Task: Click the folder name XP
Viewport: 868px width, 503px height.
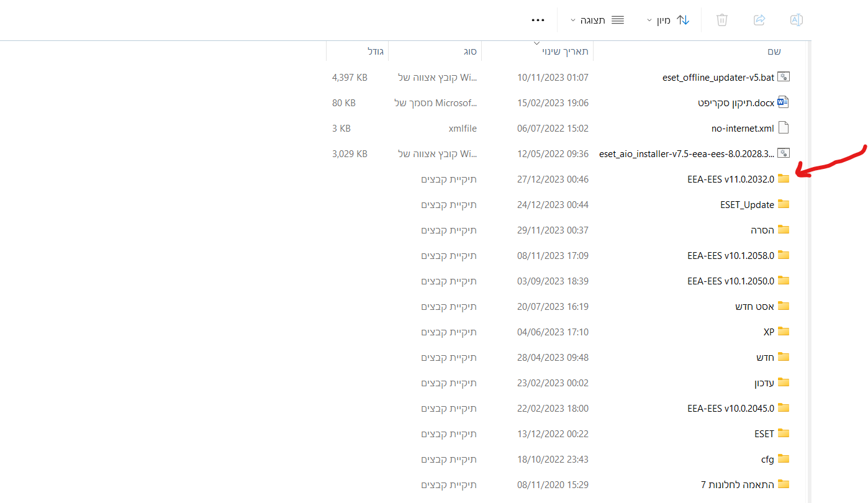Action: [x=769, y=332]
